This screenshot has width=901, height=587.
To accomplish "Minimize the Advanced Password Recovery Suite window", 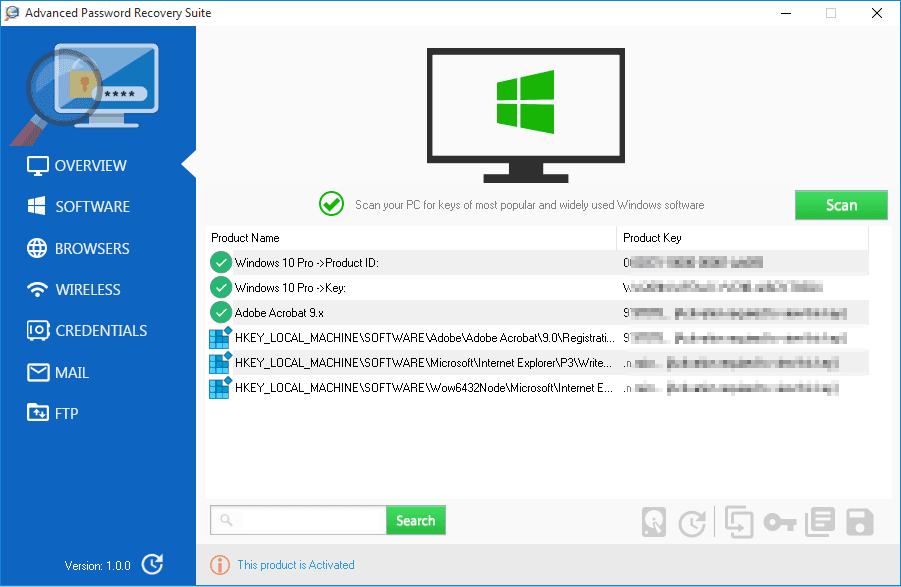I will coord(786,13).
